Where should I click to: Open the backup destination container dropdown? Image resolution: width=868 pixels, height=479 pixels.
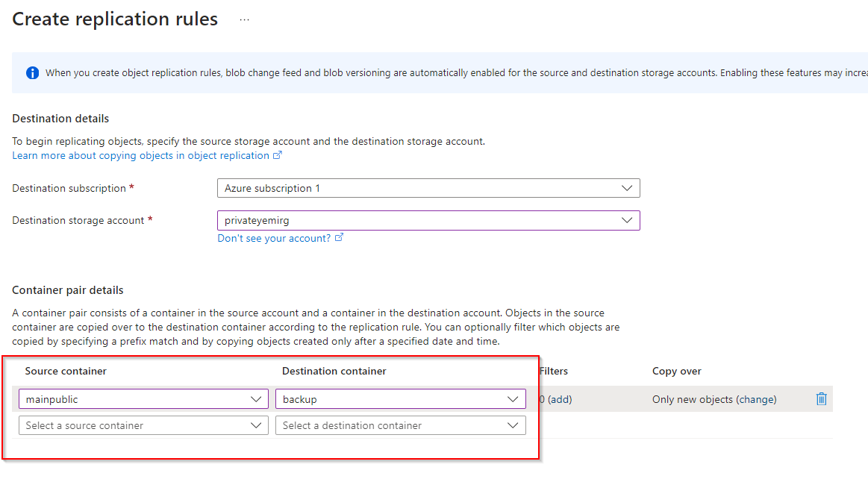tap(400, 399)
